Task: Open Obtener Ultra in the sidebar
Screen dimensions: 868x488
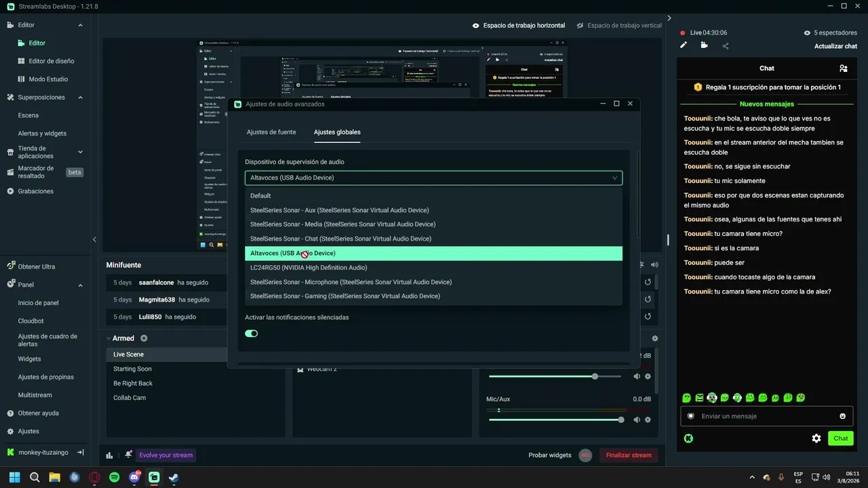Action: coord(37,267)
